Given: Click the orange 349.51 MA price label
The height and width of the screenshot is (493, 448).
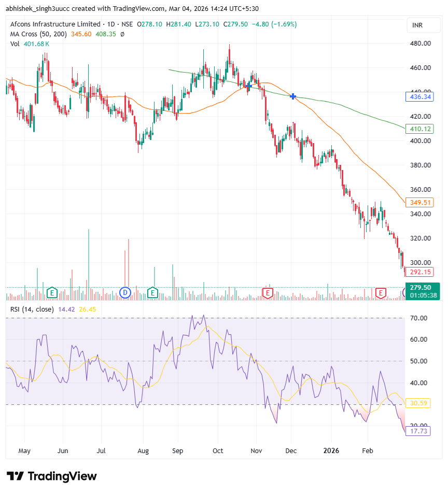Looking at the screenshot, I should [418, 202].
